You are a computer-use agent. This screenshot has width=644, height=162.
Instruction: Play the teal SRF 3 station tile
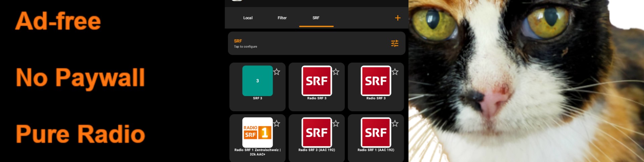point(258,81)
